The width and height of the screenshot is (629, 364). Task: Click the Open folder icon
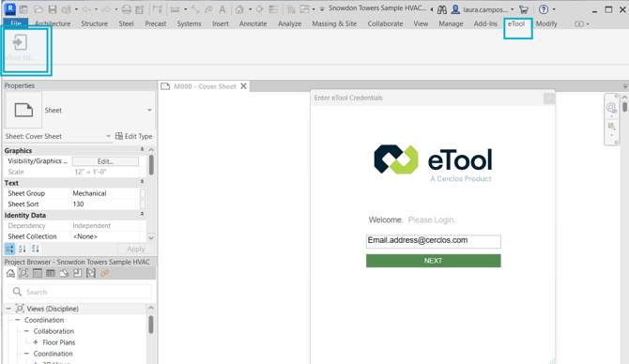[x=38, y=9]
